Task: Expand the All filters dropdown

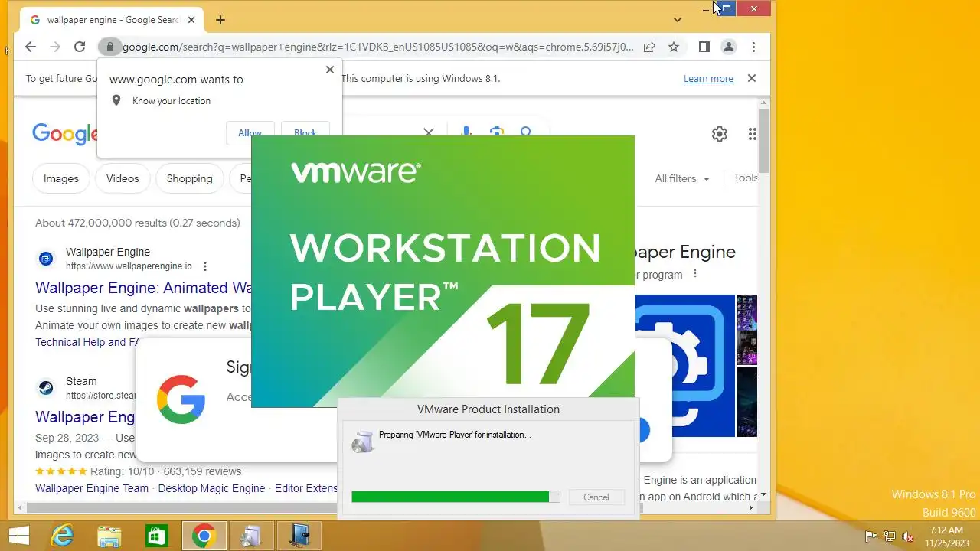Action: (682, 178)
